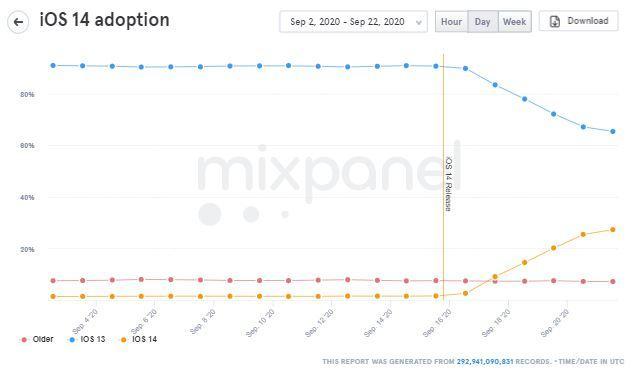Click the records count 292,941,090,831 link
Viewport: 632px width, 372px height.
[x=485, y=362]
